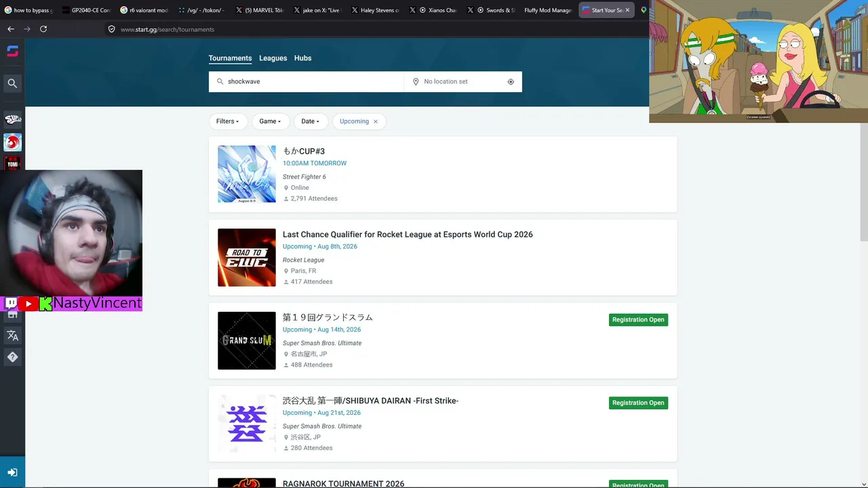Click the '10:00AM TOMORROW' date text
The height and width of the screenshot is (488, 868).
[x=315, y=163]
